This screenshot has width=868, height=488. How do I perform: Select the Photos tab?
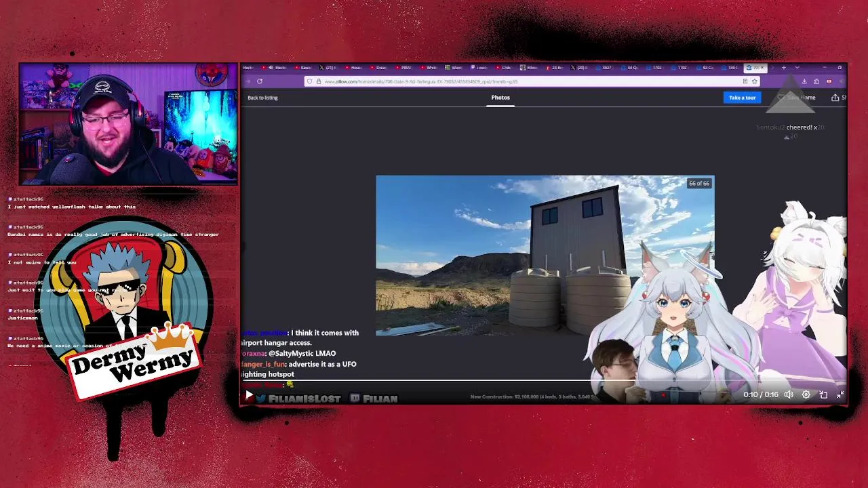click(x=500, y=98)
